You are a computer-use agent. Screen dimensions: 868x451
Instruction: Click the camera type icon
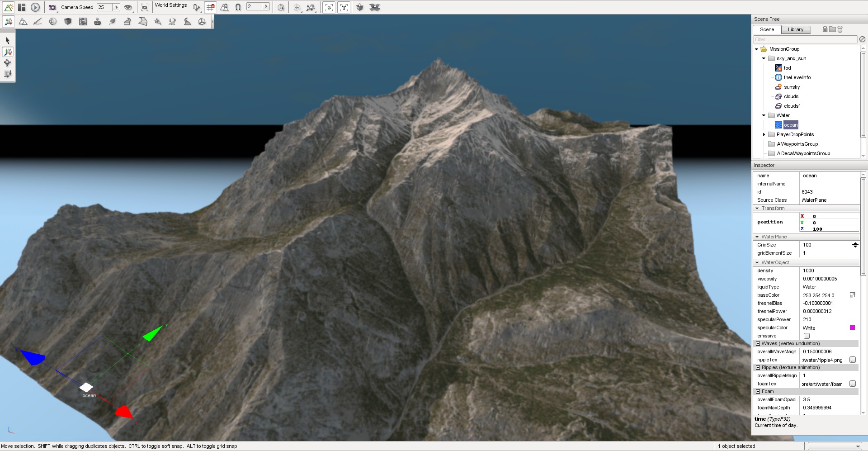[x=52, y=7]
